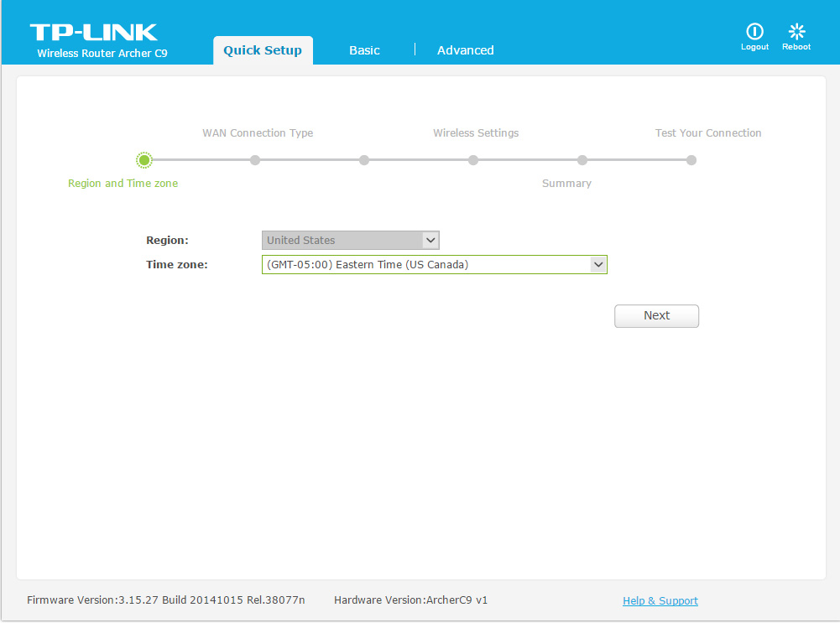Click the Summary step label
This screenshot has height=623, width=840.
pyautogui.click(x=566, y=184)
